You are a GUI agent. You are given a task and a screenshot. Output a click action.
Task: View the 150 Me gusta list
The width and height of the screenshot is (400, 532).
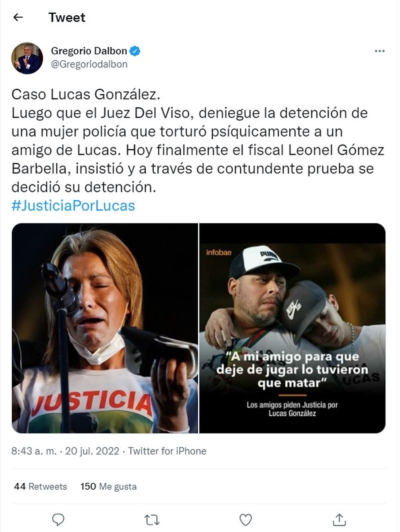pos(108,486)
